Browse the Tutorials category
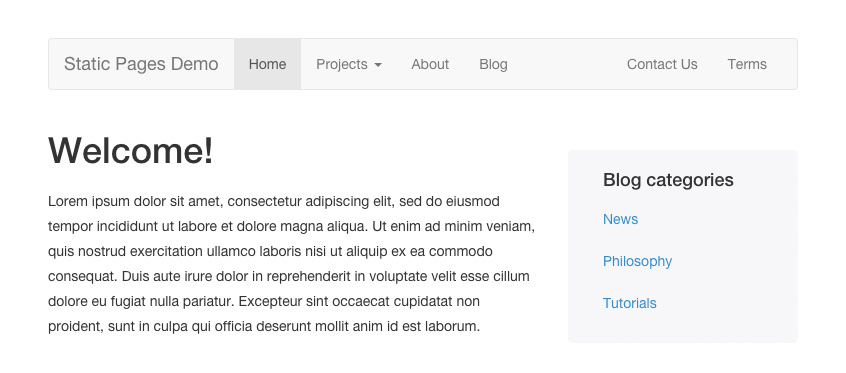 [x=630, y=303]
